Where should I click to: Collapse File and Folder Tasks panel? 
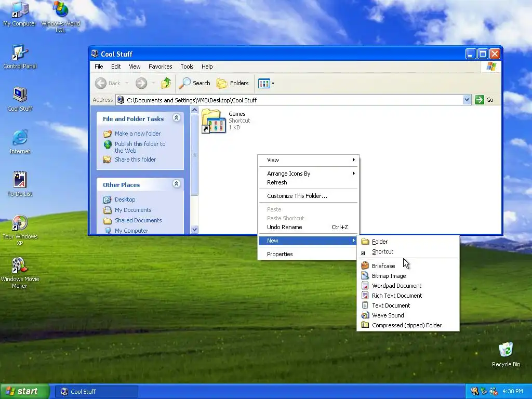pyautogui.click(x=177, y=118)
